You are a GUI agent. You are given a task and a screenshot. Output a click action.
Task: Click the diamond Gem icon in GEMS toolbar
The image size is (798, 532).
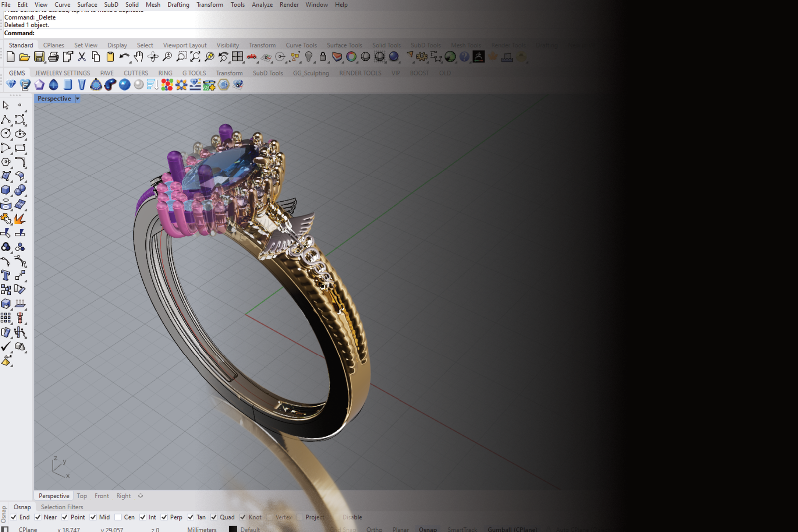coord(11,85)
